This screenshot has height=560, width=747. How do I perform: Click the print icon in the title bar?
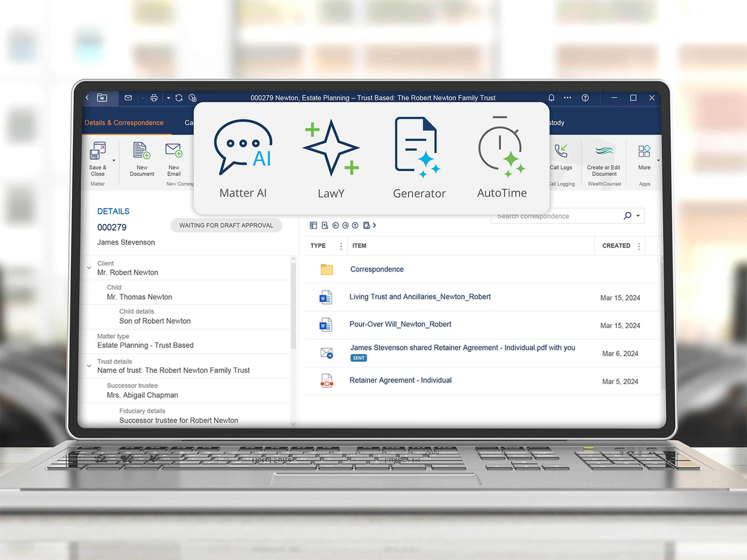click(154, 97)
